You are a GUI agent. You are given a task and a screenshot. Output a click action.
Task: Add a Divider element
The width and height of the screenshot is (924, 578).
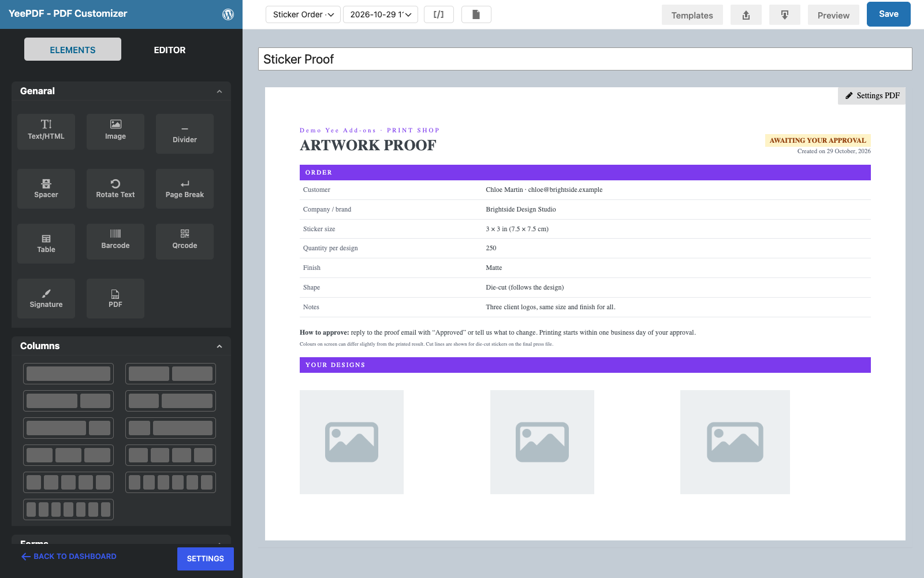(x=185, y=134)
